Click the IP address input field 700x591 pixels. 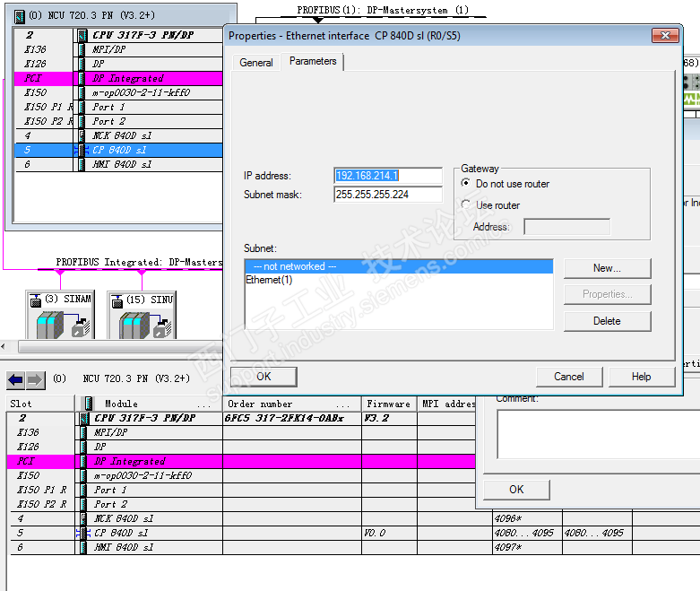(387, 176)
